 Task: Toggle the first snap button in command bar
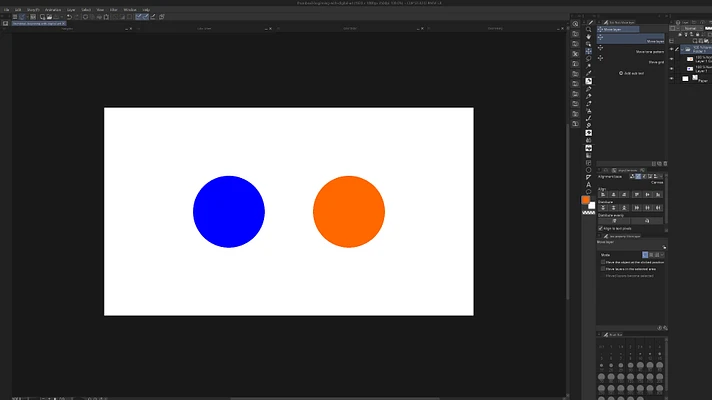pyautogui.click(x=138, y=17)
